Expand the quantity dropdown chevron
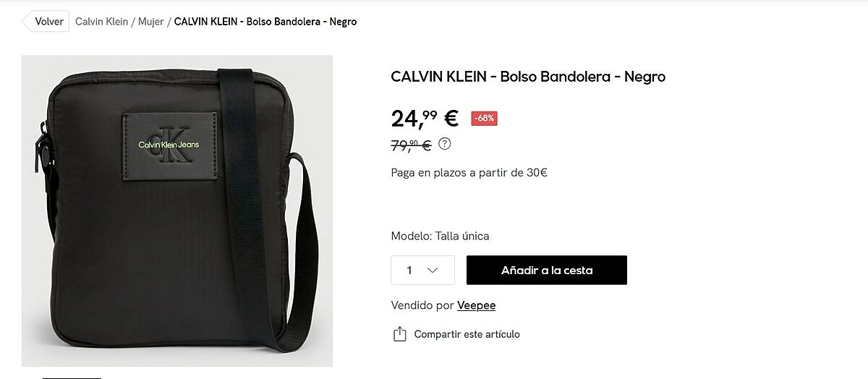The width and height of the screenshot is (868, 379). tap(433, 271)
